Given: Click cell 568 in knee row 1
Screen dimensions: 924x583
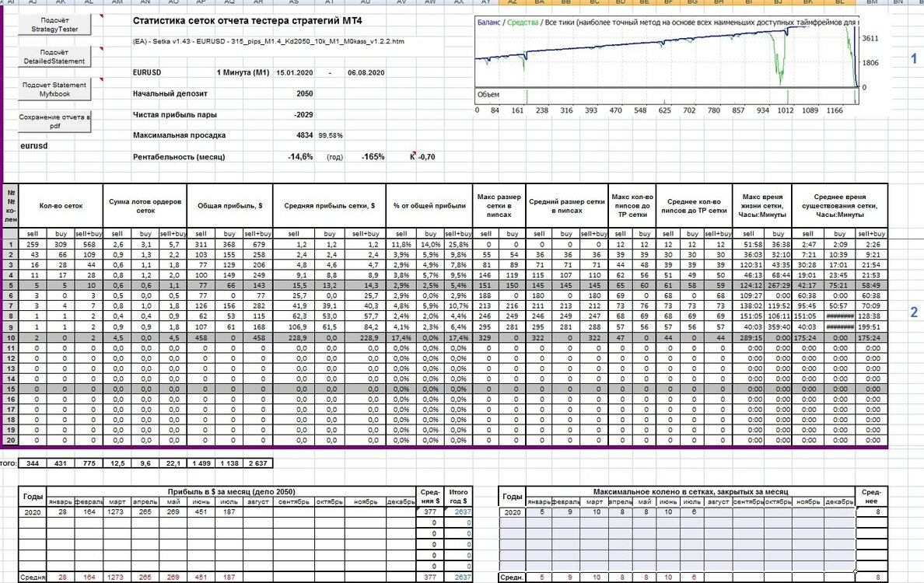Looking at the screenshot, I should [89, 244].
